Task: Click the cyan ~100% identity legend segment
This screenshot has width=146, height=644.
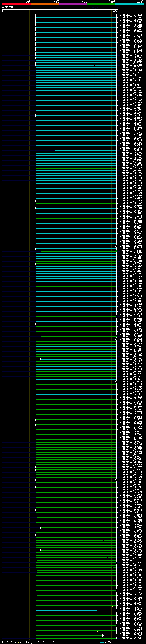Action: 130,4
